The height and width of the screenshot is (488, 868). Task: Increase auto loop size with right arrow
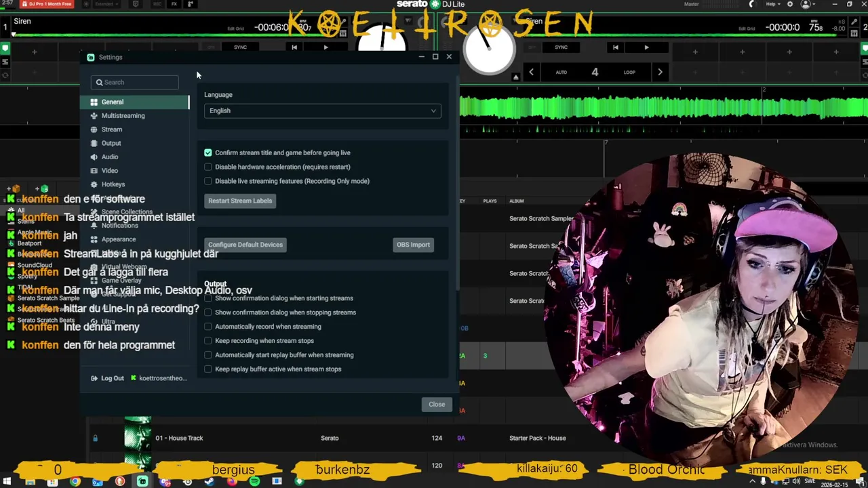[660, 72]
